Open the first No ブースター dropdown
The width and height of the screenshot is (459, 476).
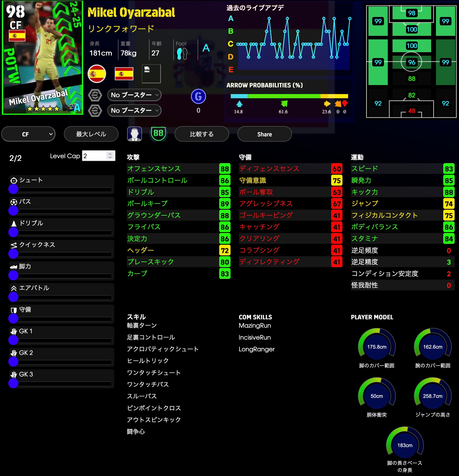click(x=134, y=95)
